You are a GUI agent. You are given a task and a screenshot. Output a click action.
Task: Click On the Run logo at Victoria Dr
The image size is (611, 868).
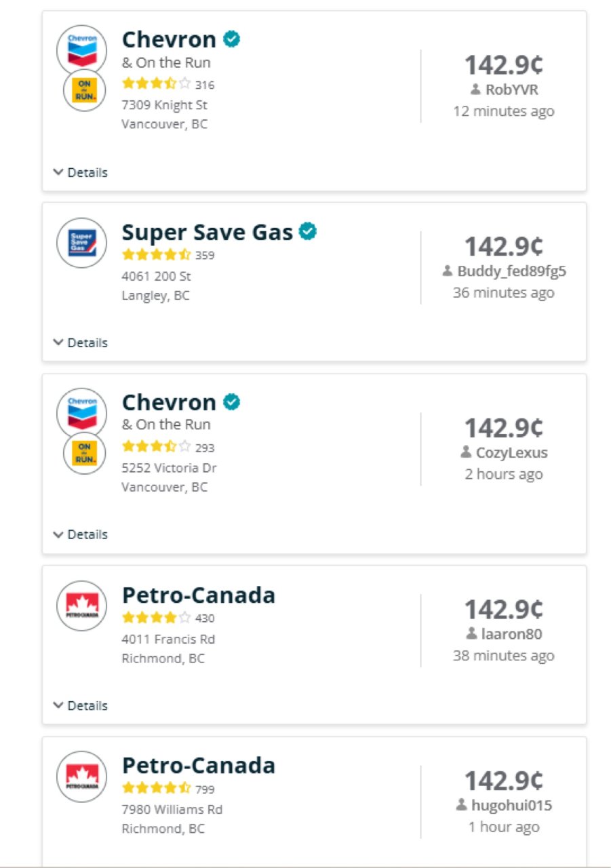click(x=84, y=453)
